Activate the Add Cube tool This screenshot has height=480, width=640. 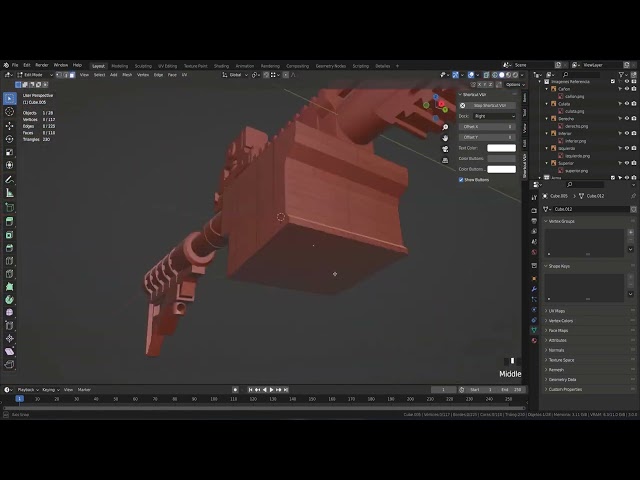pos(10,207)
